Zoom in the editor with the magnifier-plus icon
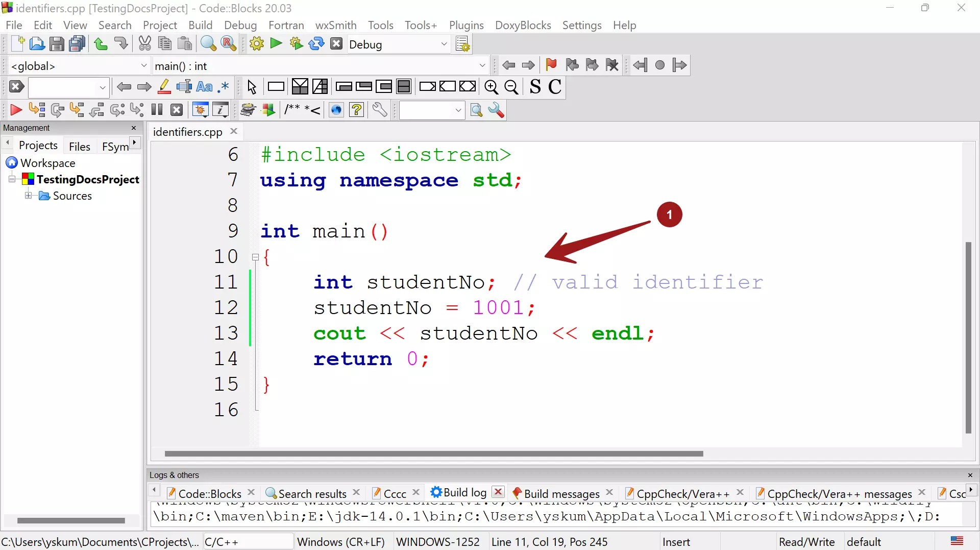Screen dimensions: 980x550 pos(492,87)
